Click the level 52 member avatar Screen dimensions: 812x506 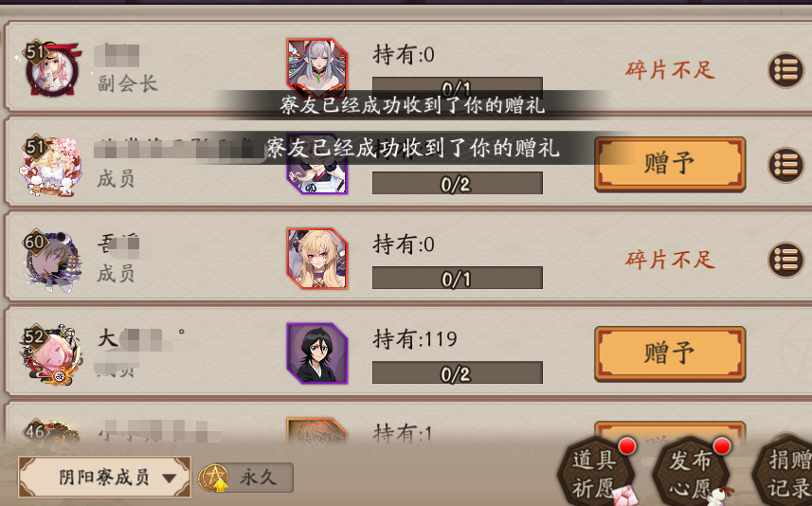pos(51,354)
